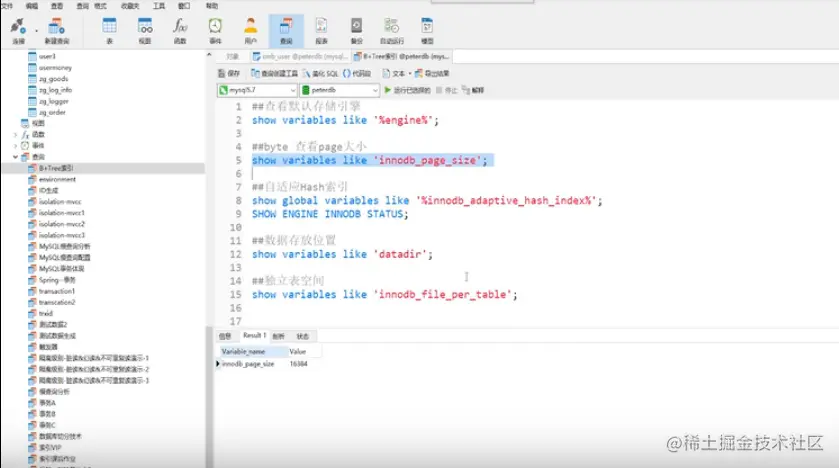Open the 帮助 (Help) menu
Image resolution: width=839 pixels, height=468 pixels.
(x=212, y=6)
